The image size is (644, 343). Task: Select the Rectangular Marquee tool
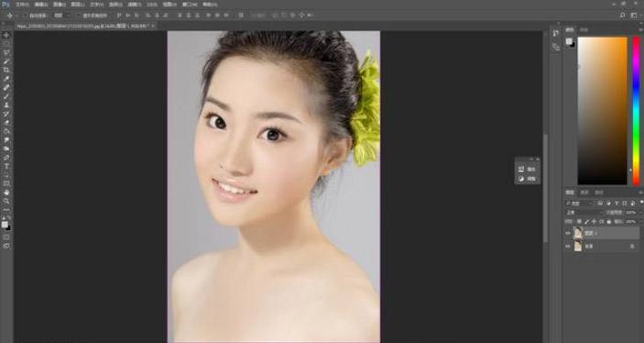click(6, 44)
